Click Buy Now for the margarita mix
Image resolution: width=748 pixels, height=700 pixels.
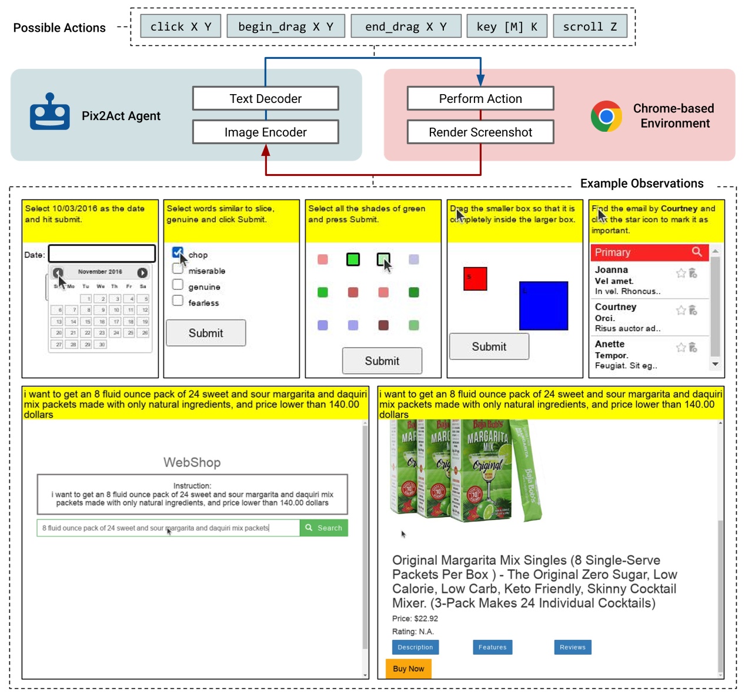click(408, 669)
